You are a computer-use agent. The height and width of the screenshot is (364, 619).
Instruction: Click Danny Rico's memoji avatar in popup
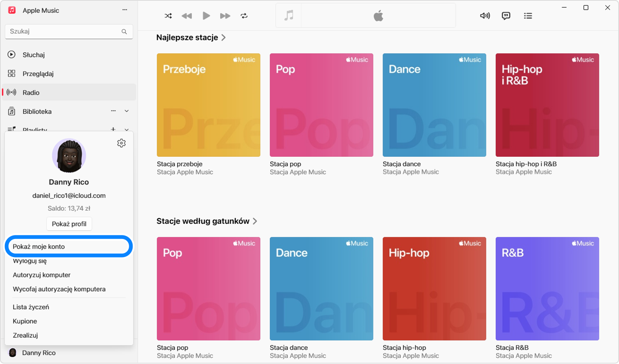pos(69,156)
